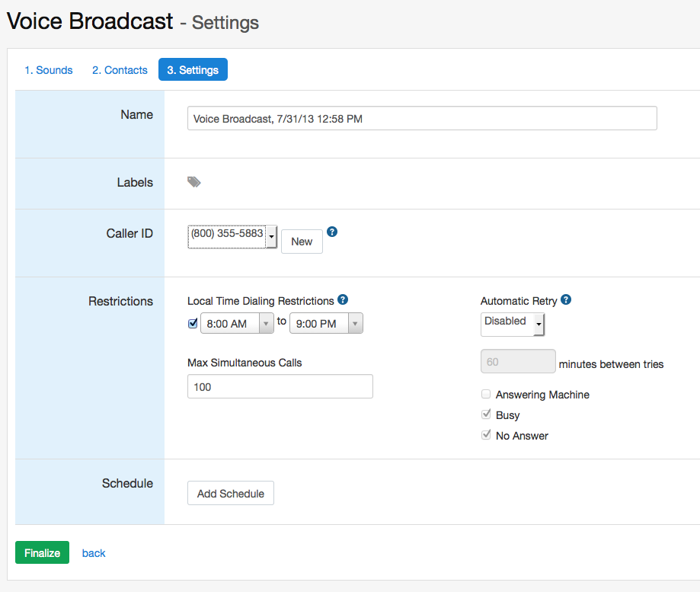700x592 pixels.
Task: Click the Automatic Retry help icon
Action: click(x=566, y=299)
